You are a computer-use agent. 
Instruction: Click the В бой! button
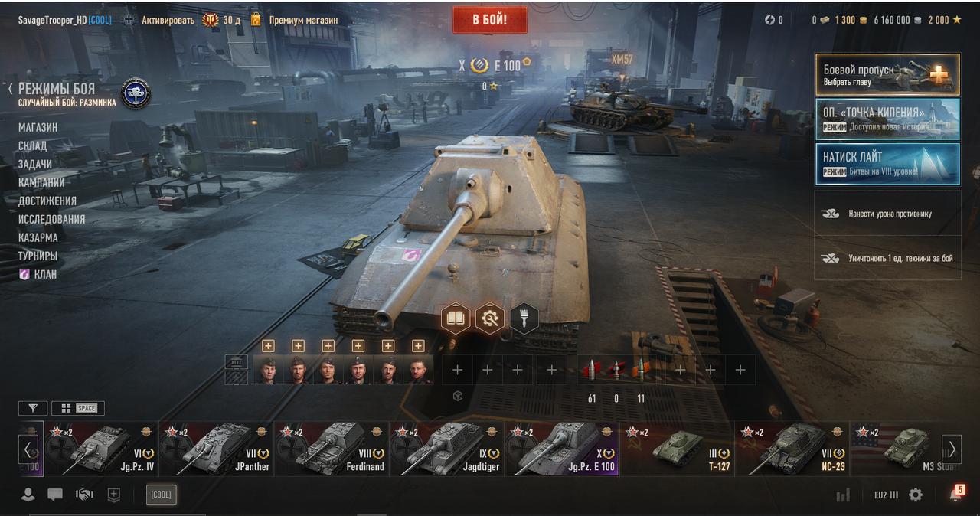(490, 20)
